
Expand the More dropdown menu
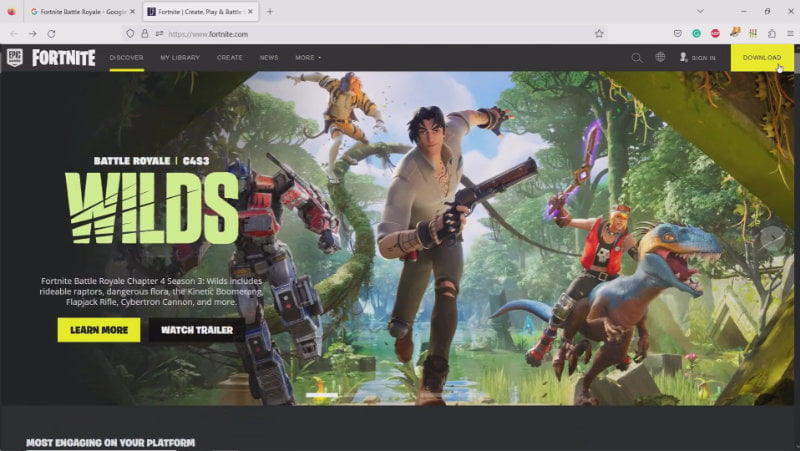point(308,58)
